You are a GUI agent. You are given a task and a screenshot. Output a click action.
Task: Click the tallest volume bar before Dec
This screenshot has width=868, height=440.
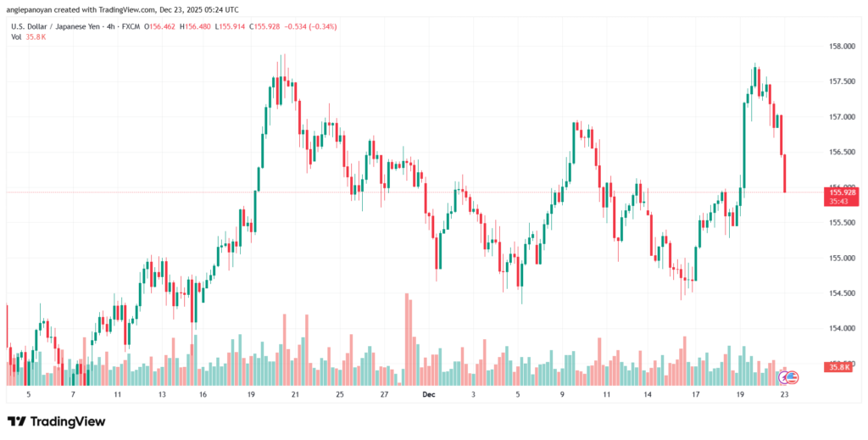(408, 339)
